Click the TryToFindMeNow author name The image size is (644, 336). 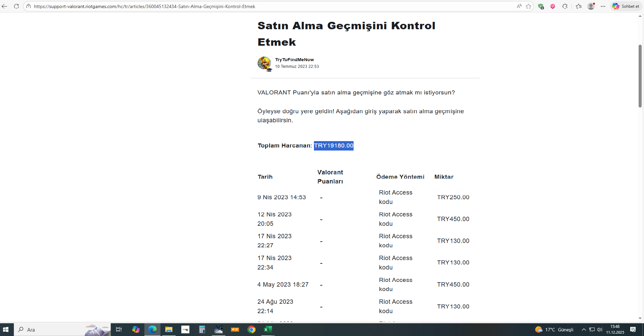tap(294, 60)
